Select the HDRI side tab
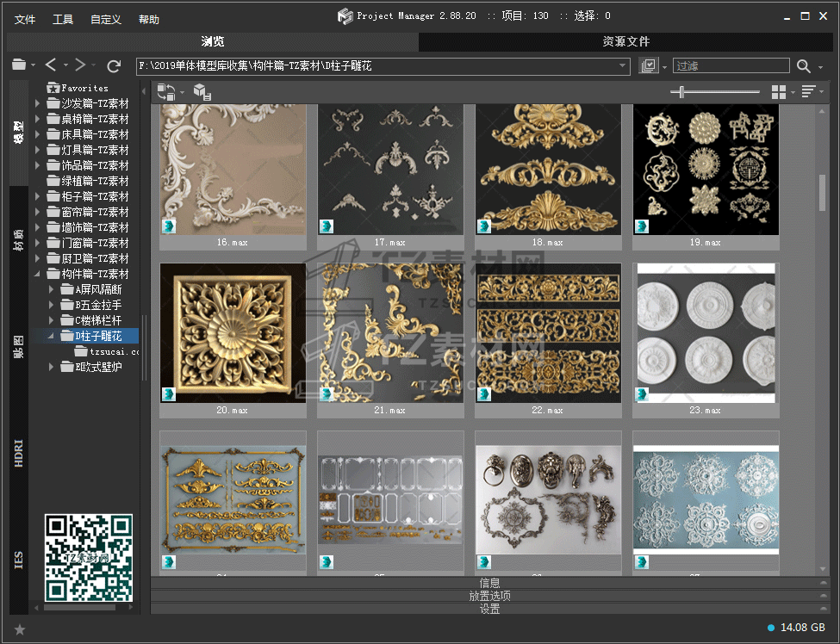 pyautogui.click(x=19, y=454)
